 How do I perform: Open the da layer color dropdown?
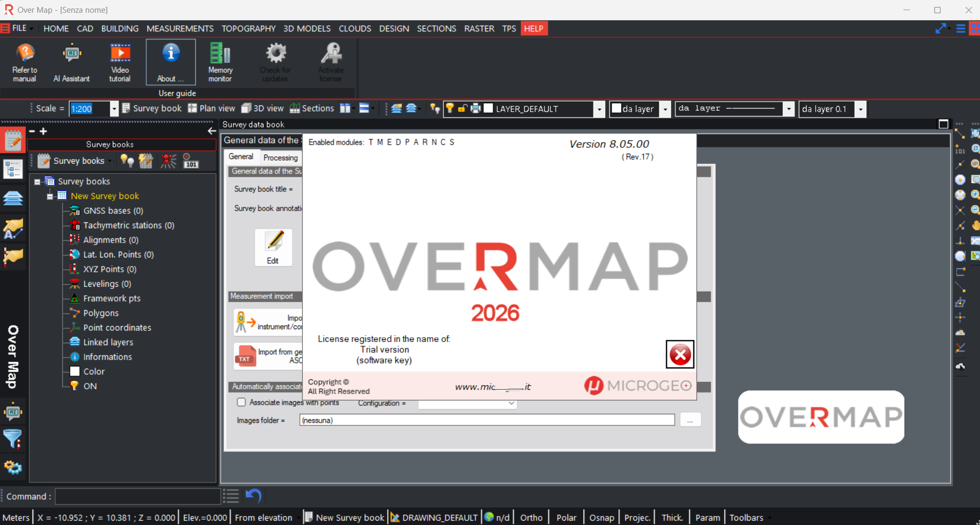coord(665,109)
